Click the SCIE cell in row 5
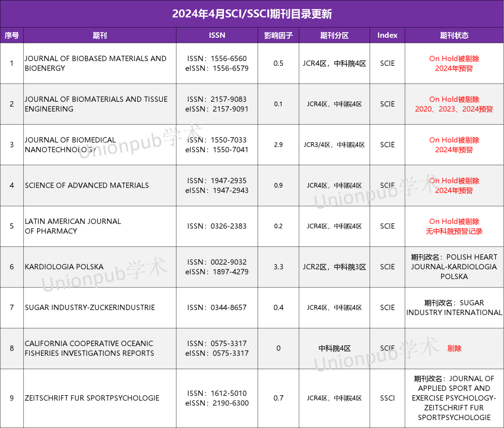Image resolution: width=504 pixels, height=428 pixels. point(387,226)
